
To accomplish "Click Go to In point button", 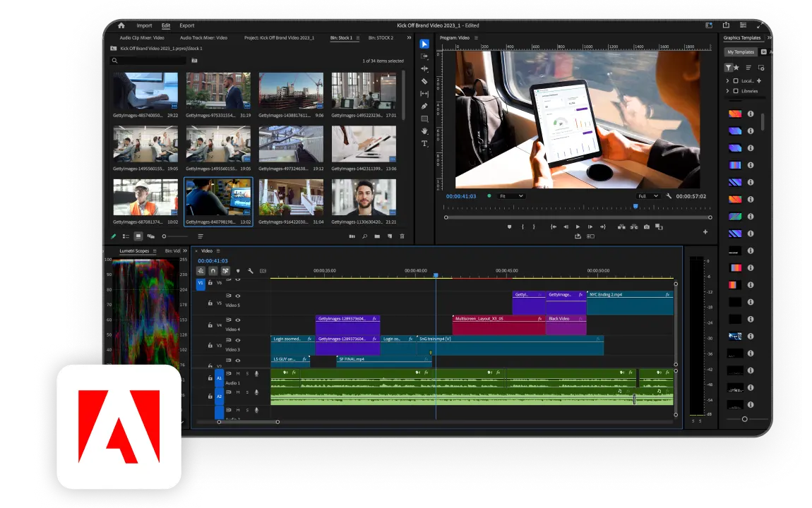I will point(553,226).
